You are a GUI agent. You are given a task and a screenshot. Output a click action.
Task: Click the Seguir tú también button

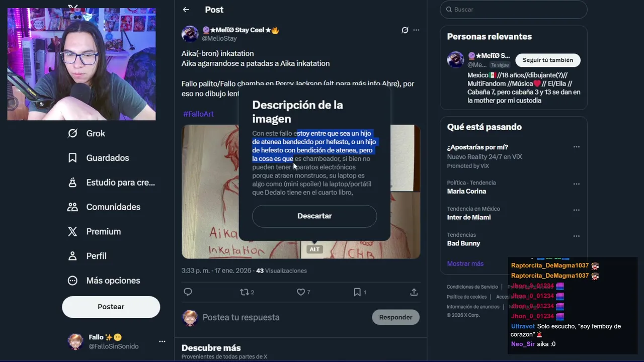pyautogui.click(x=548, y=60)
